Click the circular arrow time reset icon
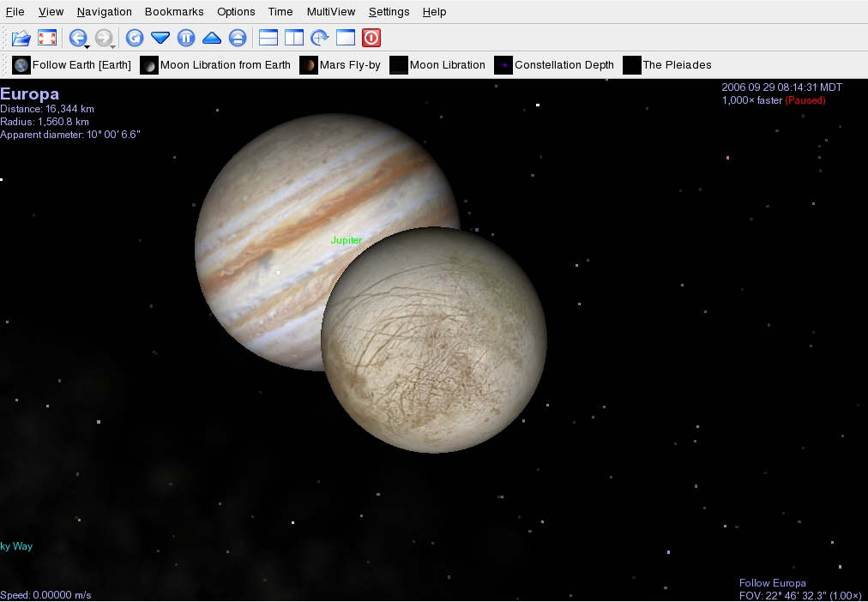Screen dimensions: 868x602 click(135, 38)
